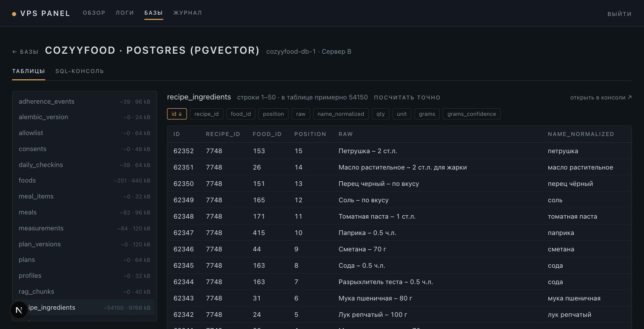Open consents table in sidebar
644x329 pixels.
pyautogui.click(x=84, y=149)
